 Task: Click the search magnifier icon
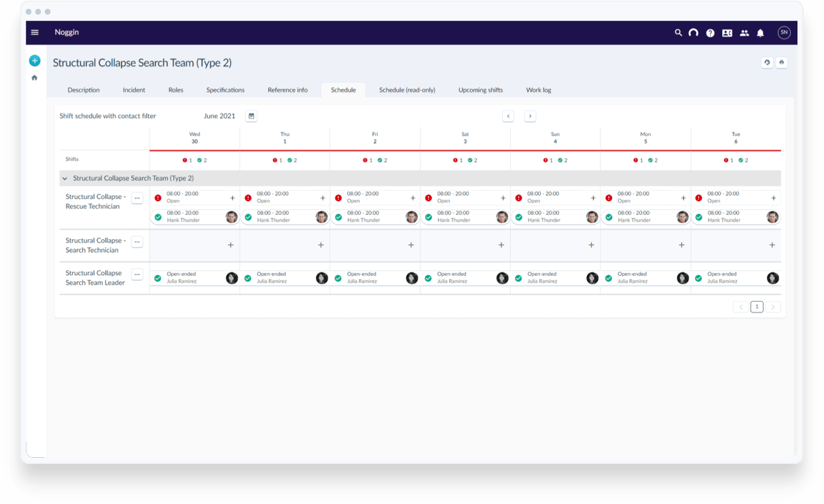[x=677, y=33]
